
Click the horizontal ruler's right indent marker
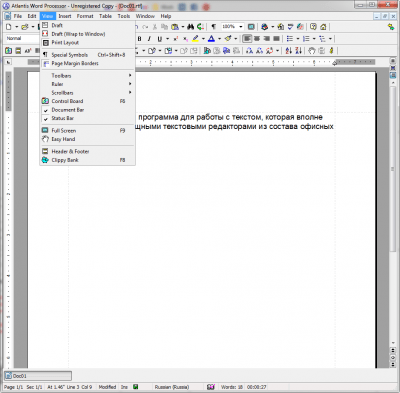click(x=335, y=63)
